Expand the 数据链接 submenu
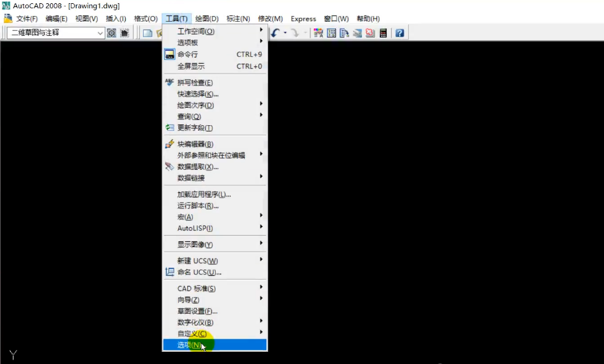This screenshot has width=604, height=364. (215, 178)
